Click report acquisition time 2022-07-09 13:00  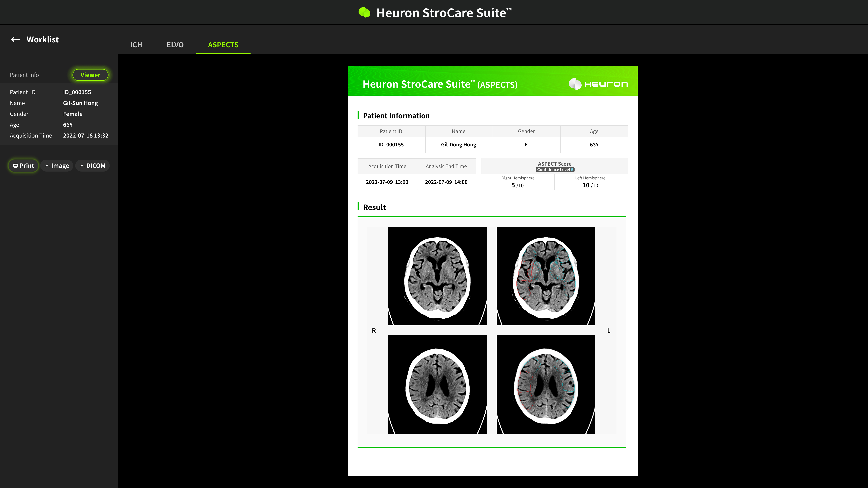(387, 182)
